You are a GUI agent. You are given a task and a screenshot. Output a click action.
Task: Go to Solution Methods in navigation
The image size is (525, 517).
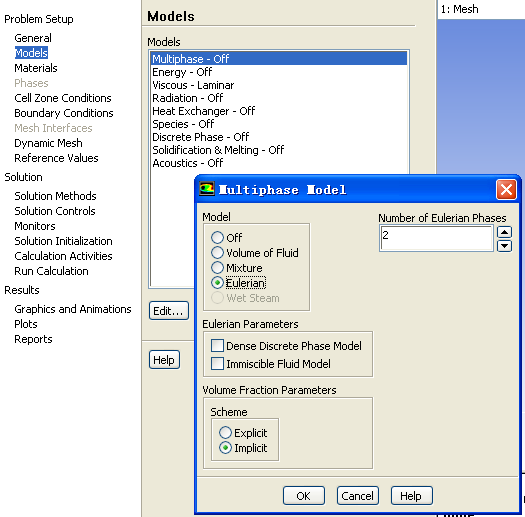pos(55,196)
